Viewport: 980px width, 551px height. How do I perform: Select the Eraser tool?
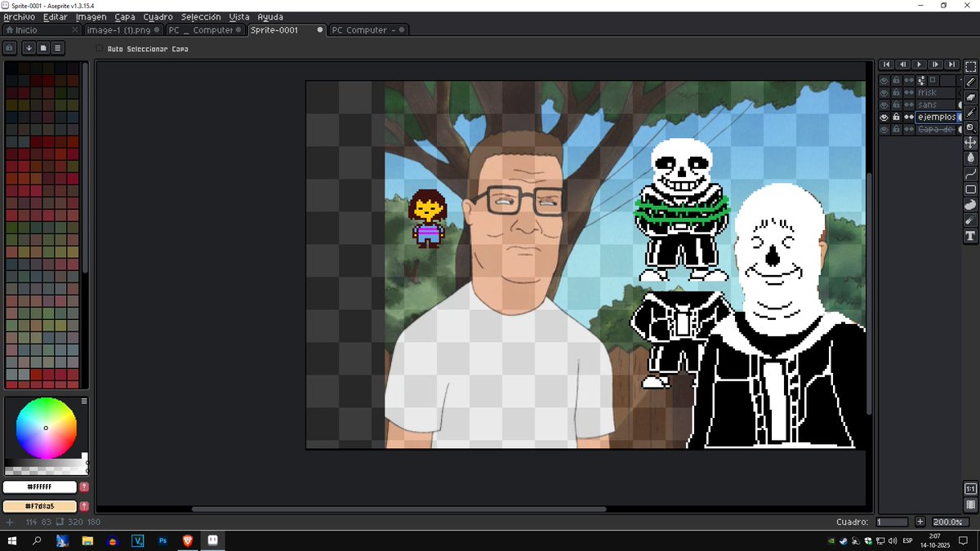tap(971, 97)
